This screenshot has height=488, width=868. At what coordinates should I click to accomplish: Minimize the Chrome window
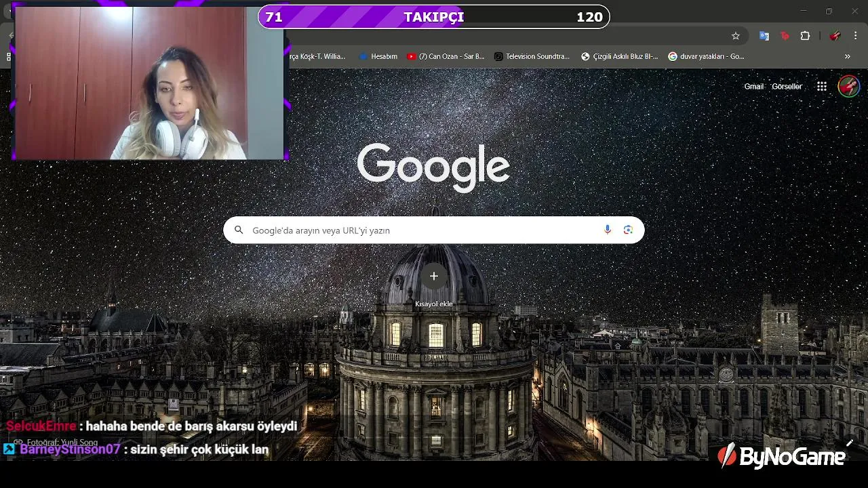click(x=804, y=11)
